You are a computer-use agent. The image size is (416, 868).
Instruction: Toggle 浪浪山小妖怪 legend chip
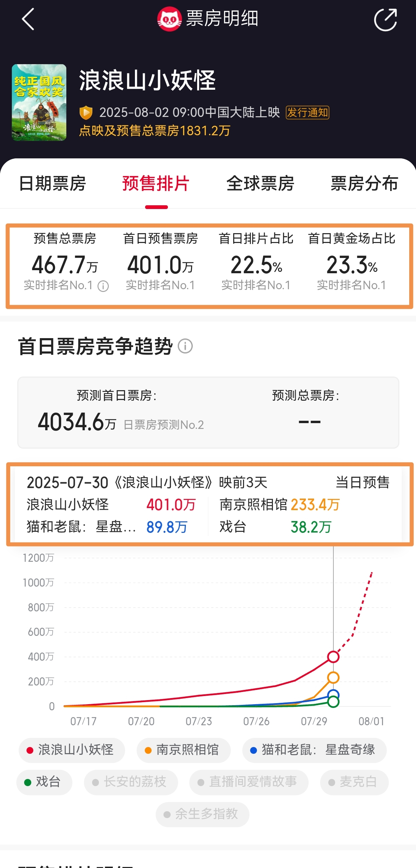[x=72, y=750]
